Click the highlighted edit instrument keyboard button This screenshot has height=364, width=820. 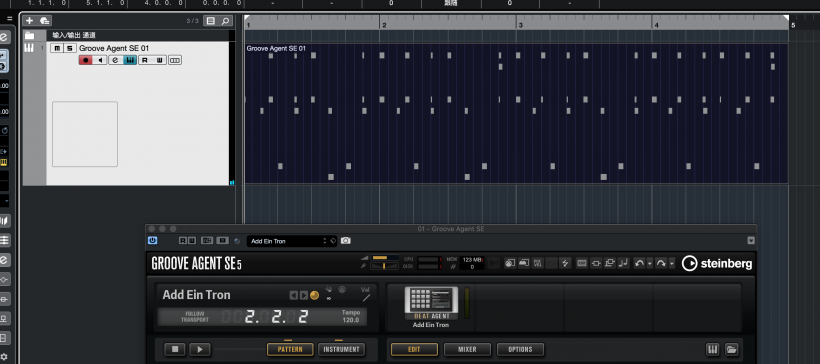click(130, 60)
